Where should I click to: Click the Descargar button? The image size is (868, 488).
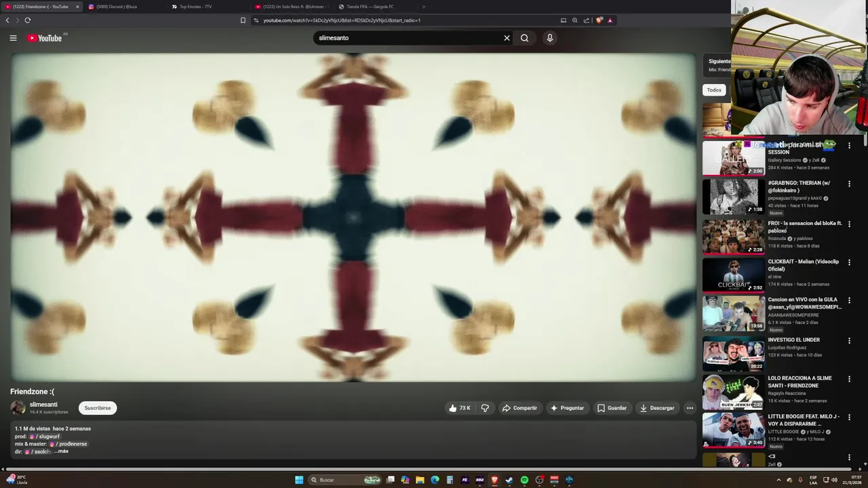click(657, 408)
